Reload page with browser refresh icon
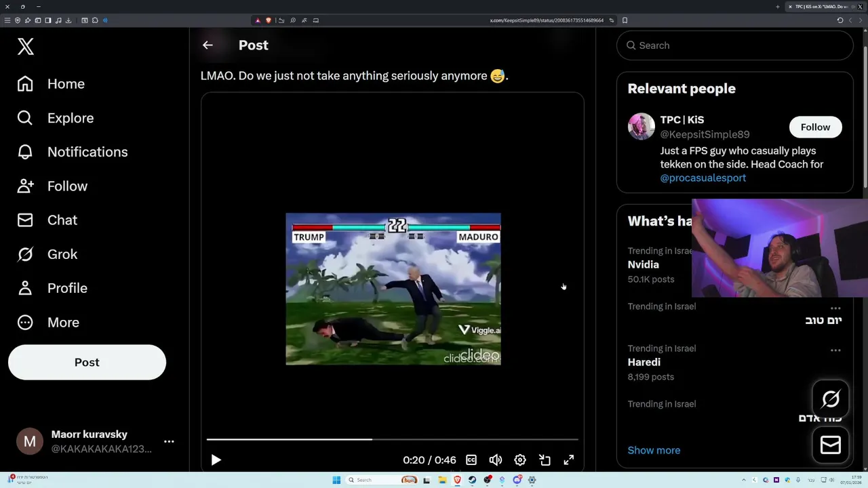The height and width of the screenshot is (488, 868). (840, 20)
